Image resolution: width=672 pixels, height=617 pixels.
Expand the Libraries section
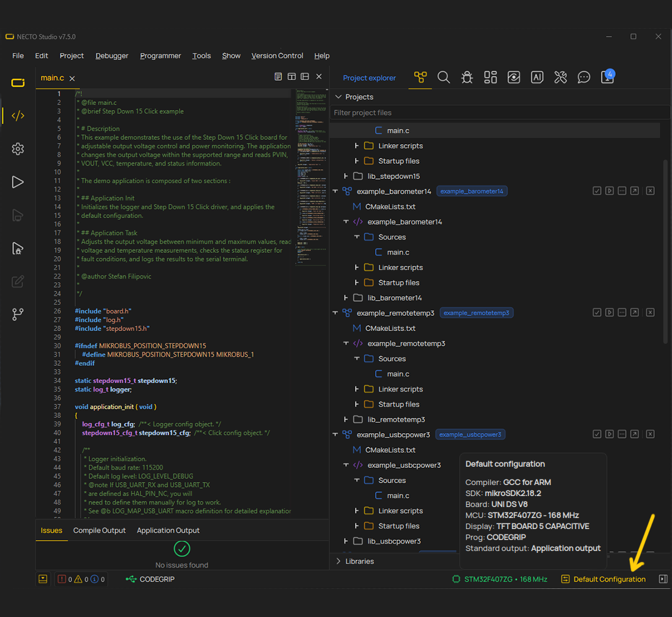coord(338,561)
